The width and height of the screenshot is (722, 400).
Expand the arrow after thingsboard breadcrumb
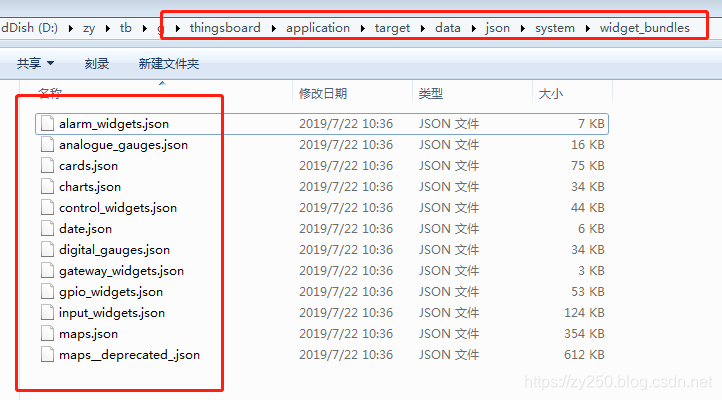coord(274,29)
